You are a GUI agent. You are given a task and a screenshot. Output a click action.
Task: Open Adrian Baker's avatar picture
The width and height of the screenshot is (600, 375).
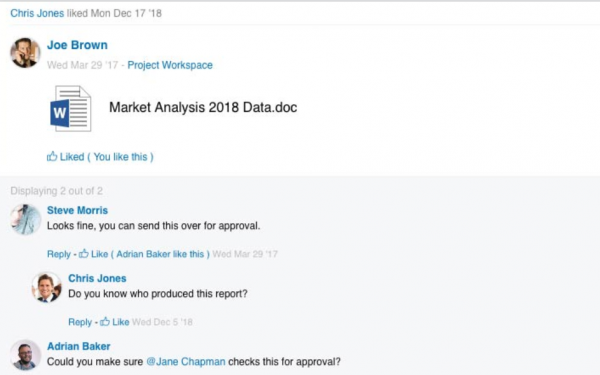point(25,355)
